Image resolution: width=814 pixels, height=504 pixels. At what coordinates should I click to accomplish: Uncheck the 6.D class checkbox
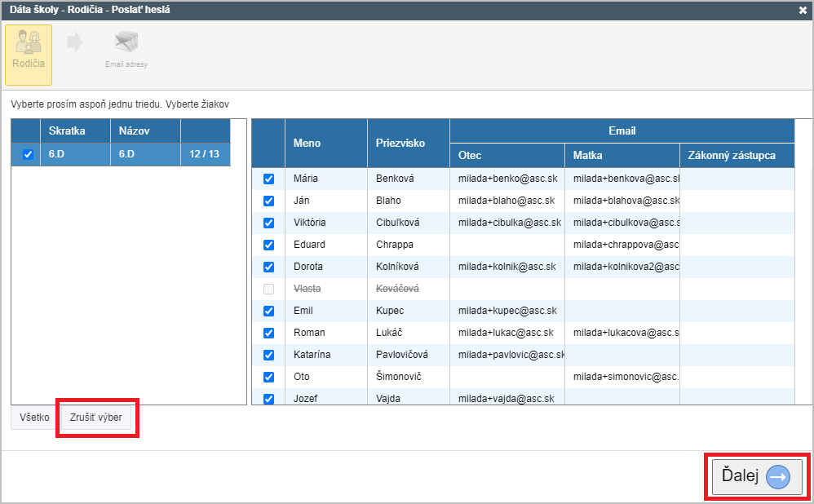click(x=28, y=154)
